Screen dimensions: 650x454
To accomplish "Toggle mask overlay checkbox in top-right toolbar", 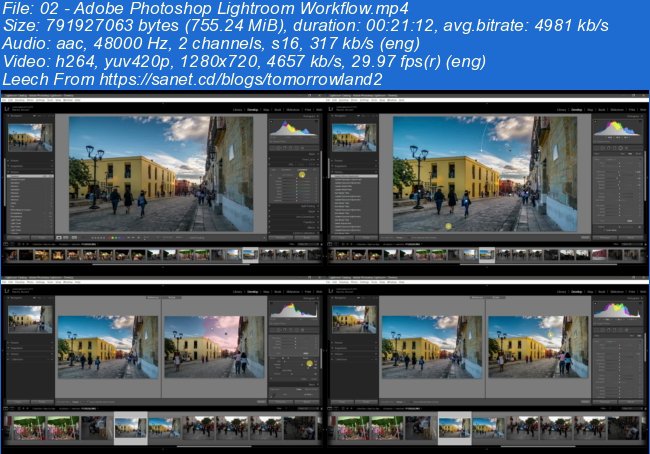I will (x=408, y=238).
